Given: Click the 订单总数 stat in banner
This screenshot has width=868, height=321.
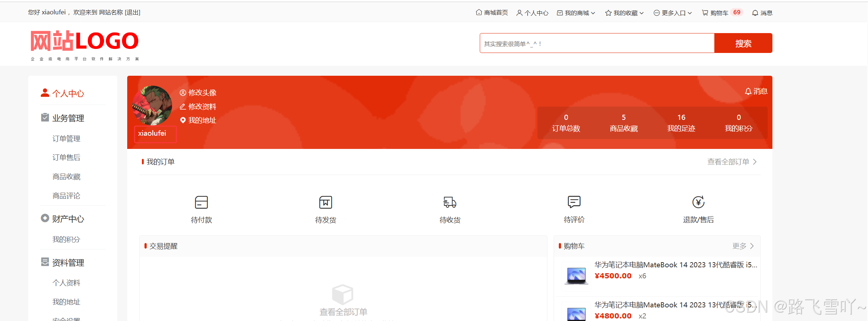Looking at the screenshot, I should pos(566,123).
